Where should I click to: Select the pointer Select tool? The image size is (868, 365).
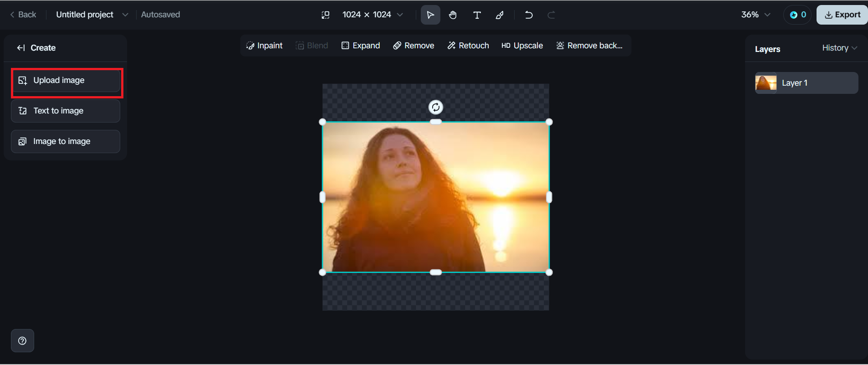[430, 15]
